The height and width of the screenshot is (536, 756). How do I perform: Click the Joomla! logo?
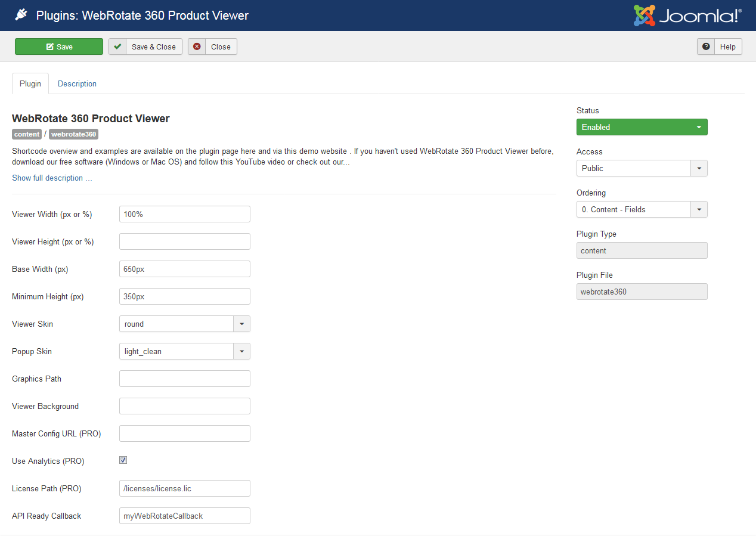(687, 16)
